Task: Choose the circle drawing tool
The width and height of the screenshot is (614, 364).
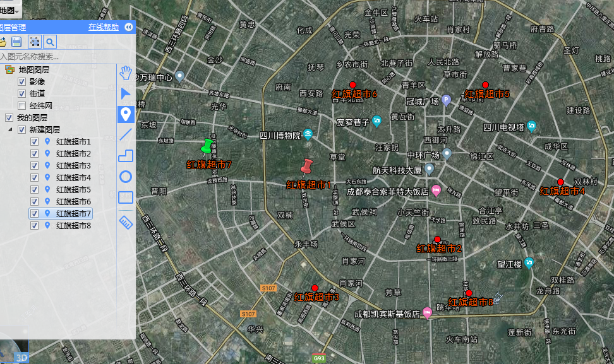Action: coord(126,177)
